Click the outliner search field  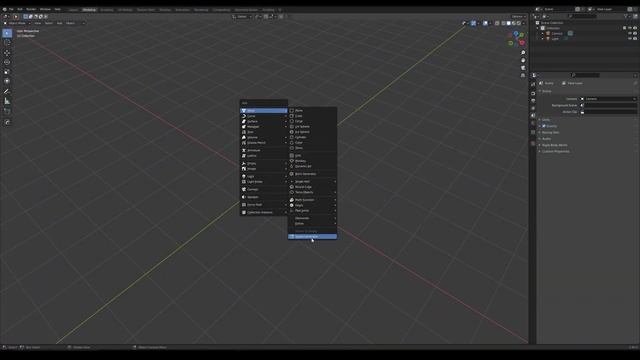coord(582,16)
